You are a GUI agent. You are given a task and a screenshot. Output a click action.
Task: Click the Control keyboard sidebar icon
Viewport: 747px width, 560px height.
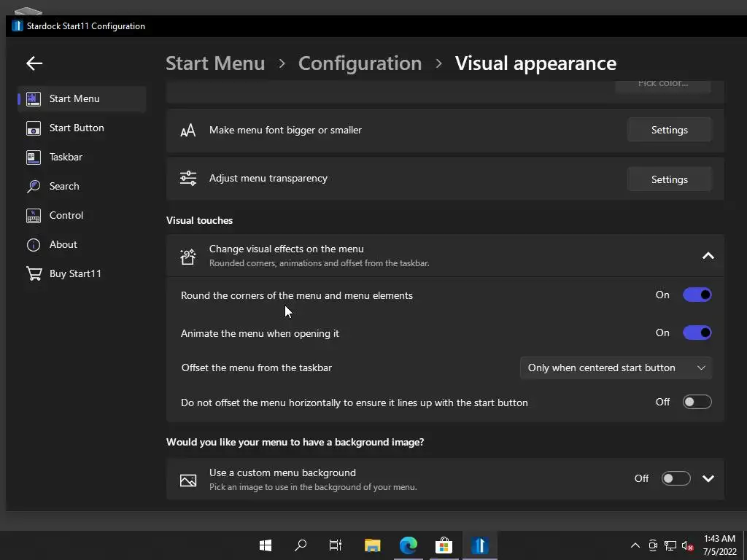pyautogui.click(x=34, y=215)
